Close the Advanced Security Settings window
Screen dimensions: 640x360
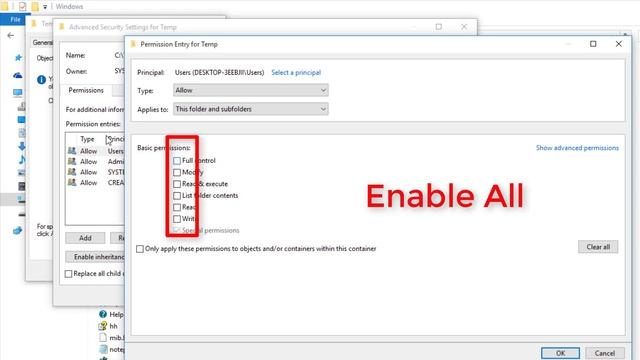pos(464,27)
